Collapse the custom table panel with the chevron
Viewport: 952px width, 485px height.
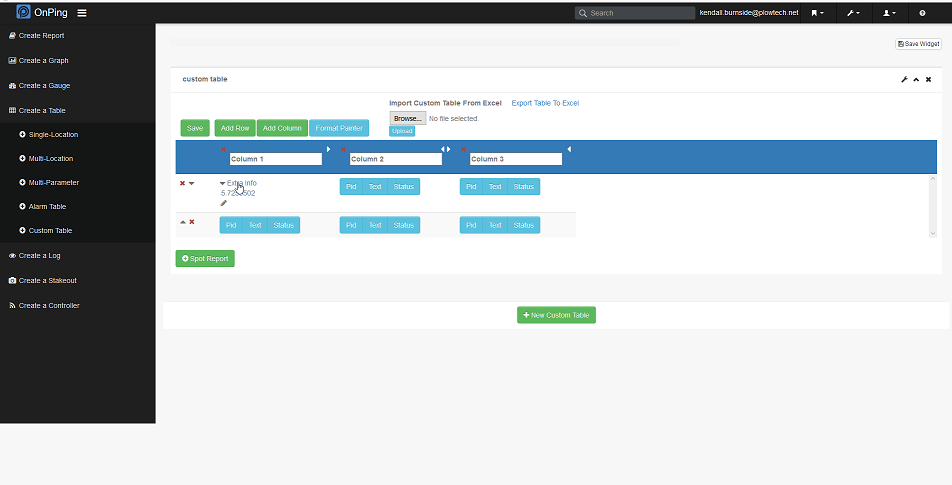tap(916, 79)
